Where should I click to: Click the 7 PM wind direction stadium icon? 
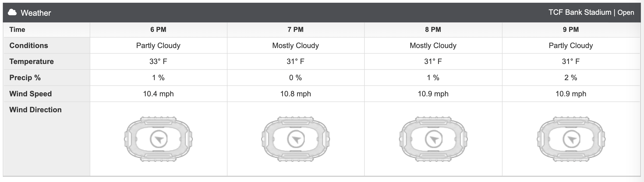295,139
